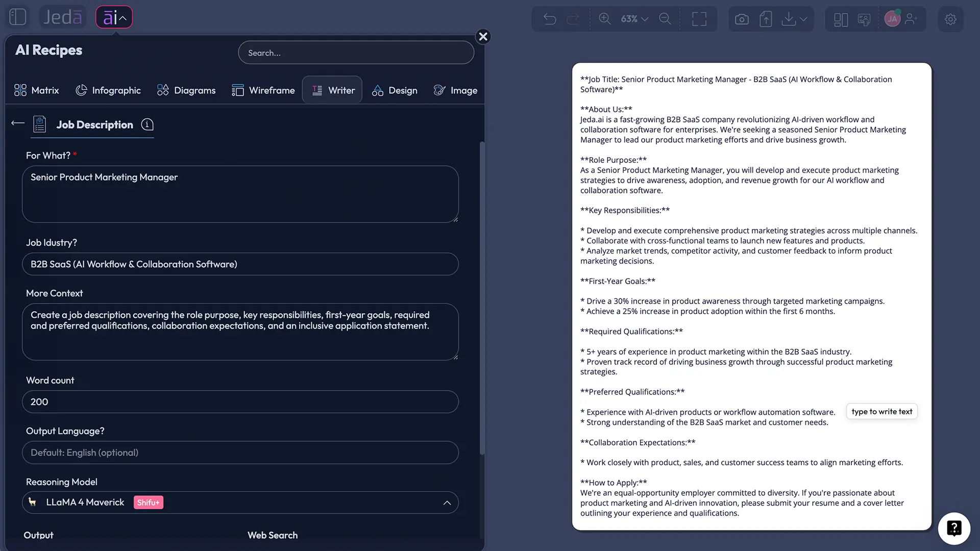Switch to the Infographic tab
Image resolution: width=980 pixels, height=551 pixels.
pyautogui.click(x=108, y=90)
